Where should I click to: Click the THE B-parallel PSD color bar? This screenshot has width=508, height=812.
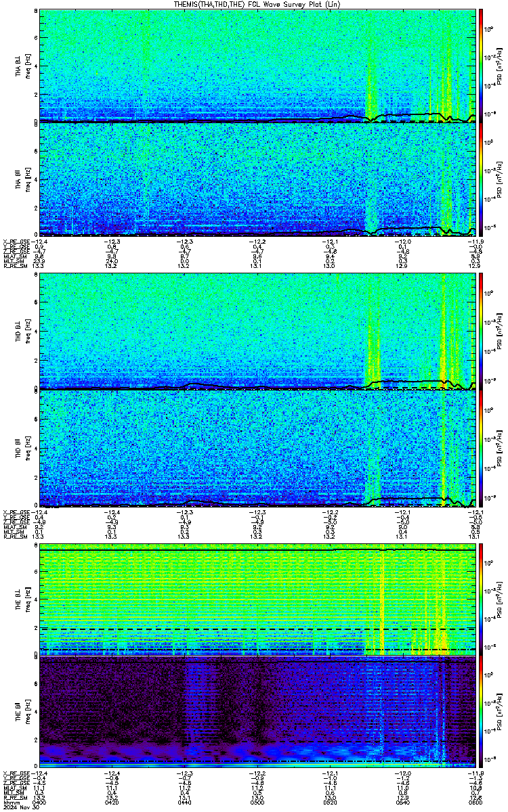click(480, 713)
